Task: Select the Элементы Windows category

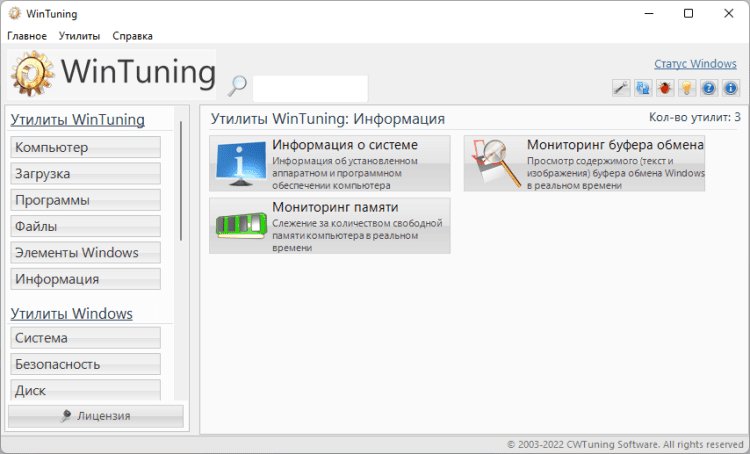Action: (86, 253)
